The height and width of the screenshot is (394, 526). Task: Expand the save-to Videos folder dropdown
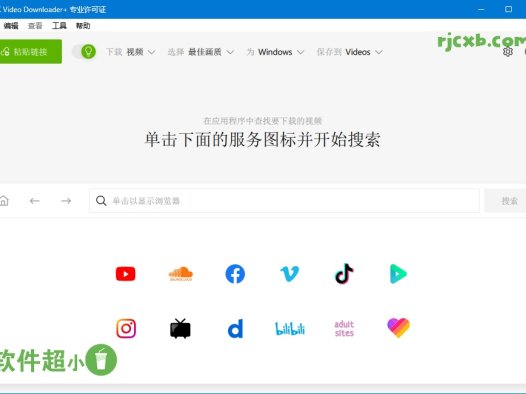coord(350,52)
